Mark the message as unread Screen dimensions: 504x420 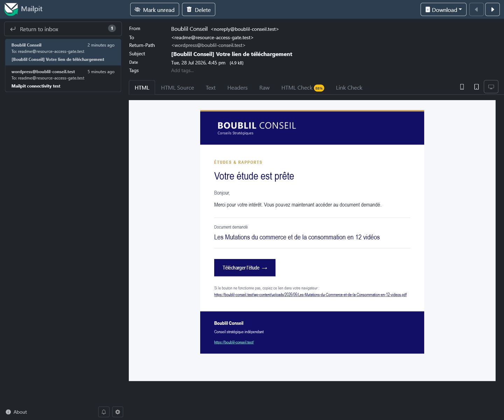coord(155,9)
